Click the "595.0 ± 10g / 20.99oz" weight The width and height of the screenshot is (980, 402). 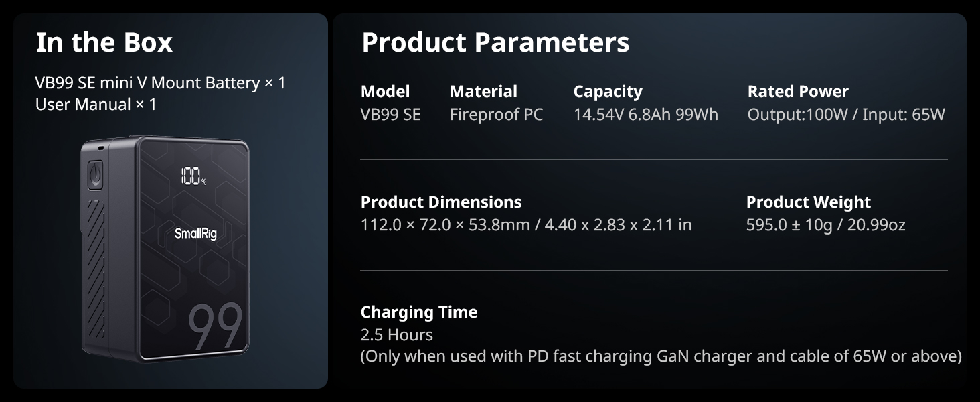pyautogui.click(x=825, y=225)
